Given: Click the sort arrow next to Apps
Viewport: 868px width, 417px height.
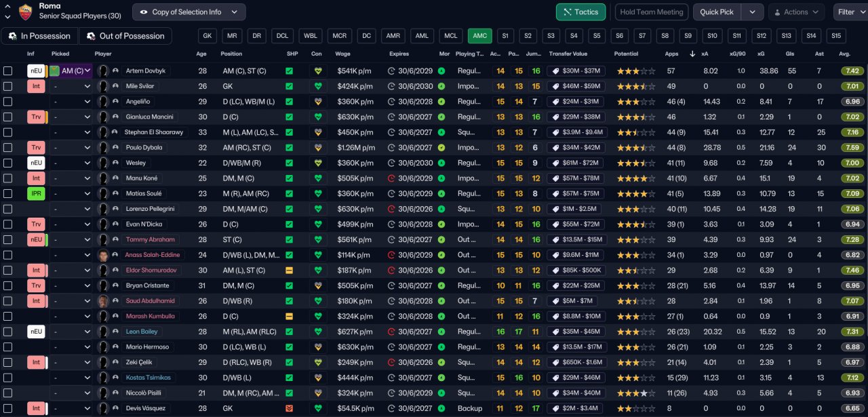Looking at the screenshot, I should 692,54.
